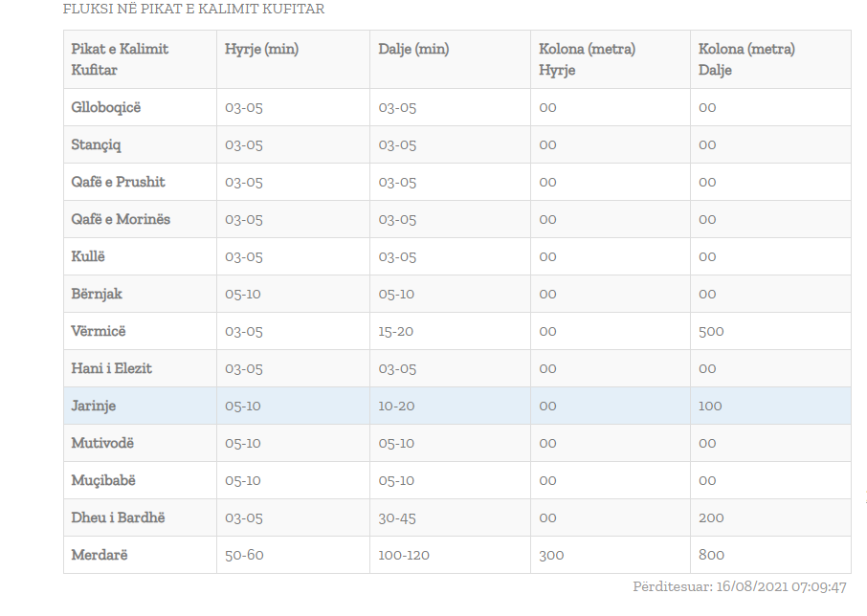Select the Jarinje row name cell
Viewport: 867px width, 616px height.
(94, 407)
